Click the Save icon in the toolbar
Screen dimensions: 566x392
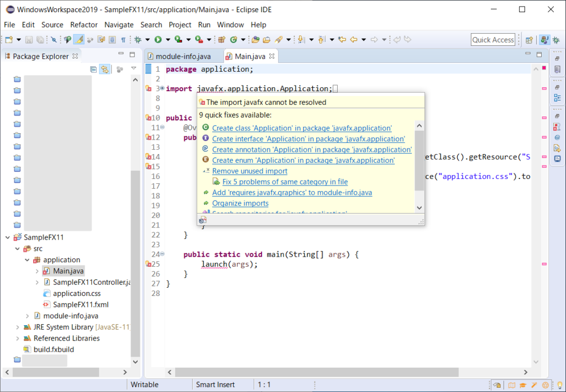[28, 39]
